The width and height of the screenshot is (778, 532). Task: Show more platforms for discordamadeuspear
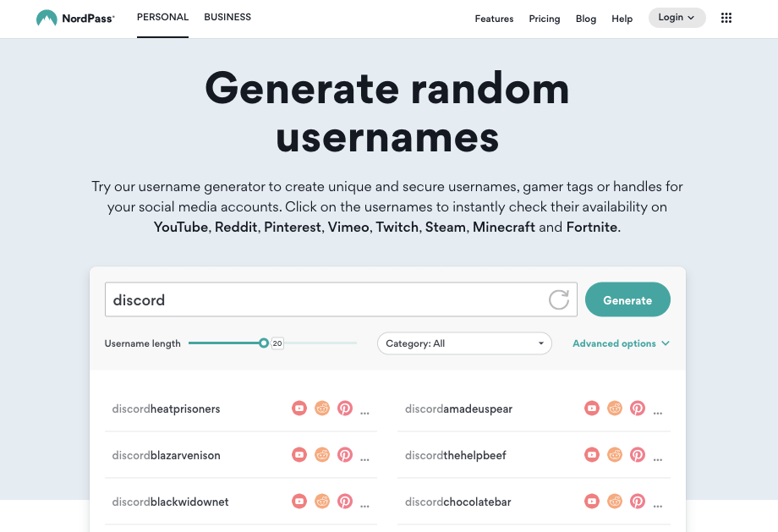point(658,410)
